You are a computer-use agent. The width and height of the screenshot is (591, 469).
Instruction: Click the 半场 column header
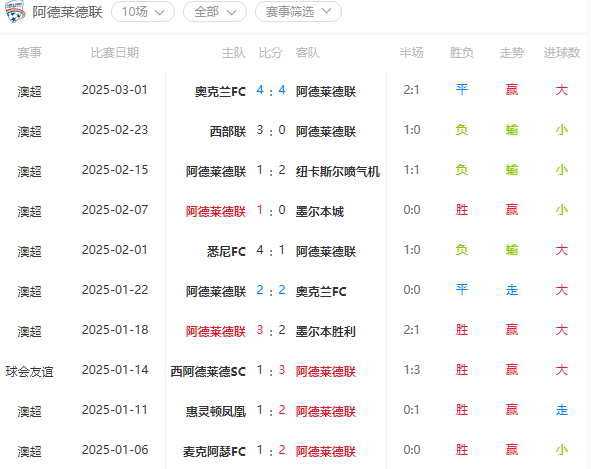411,53
